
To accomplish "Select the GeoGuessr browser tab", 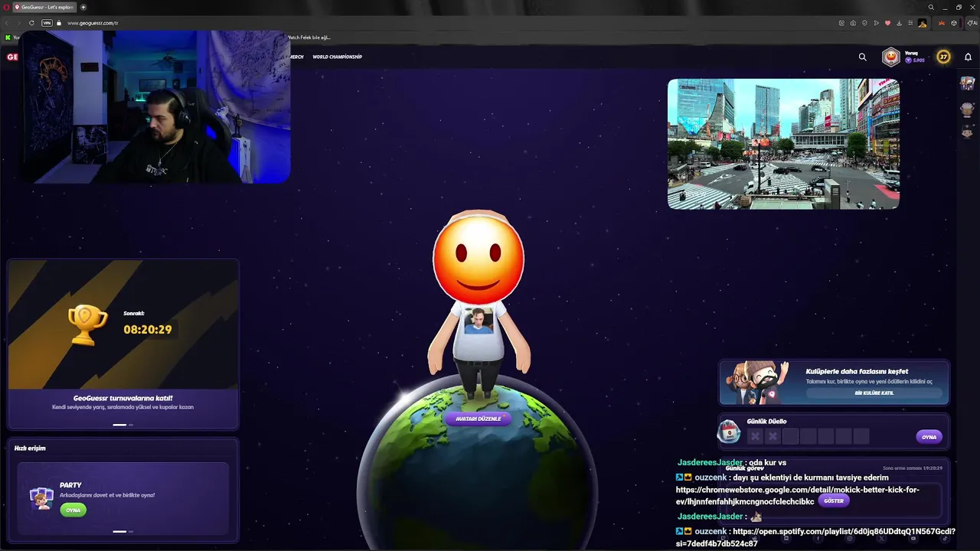I will point(44,7).
